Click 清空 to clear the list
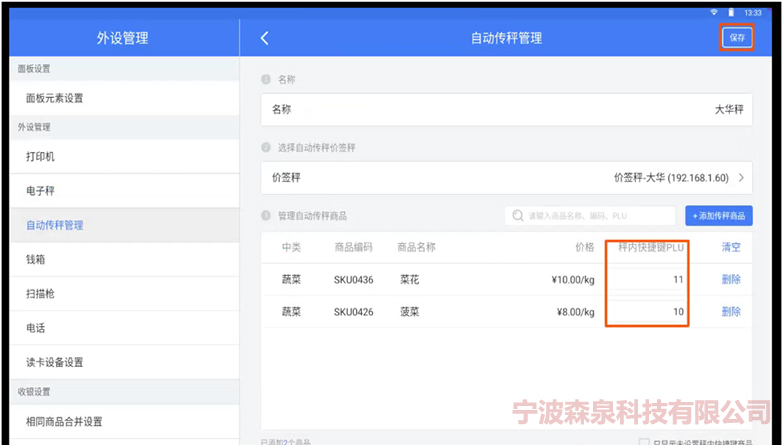 pyautogui.click(x=731, y=247)
